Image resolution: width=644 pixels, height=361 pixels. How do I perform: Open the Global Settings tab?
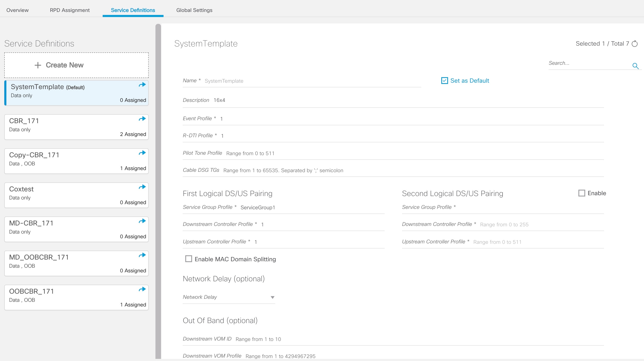click(x=194, y=10)
